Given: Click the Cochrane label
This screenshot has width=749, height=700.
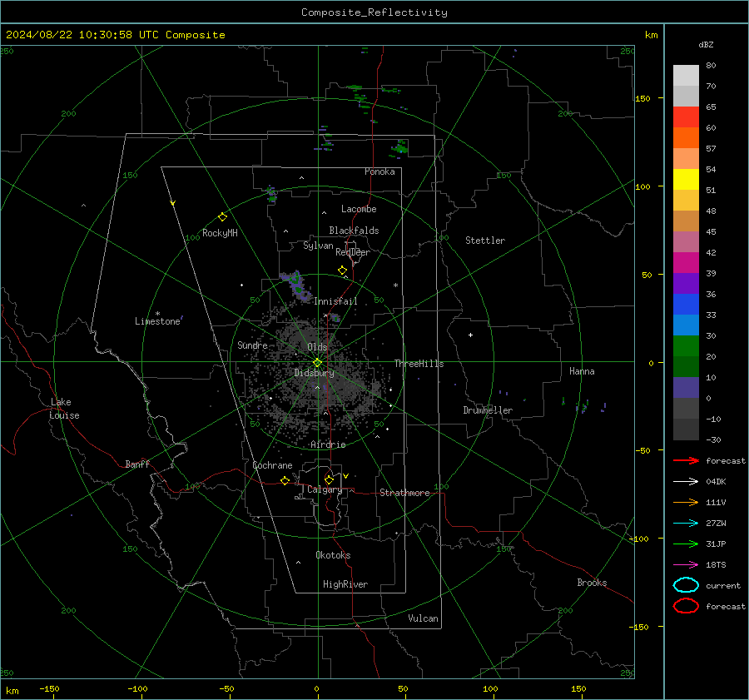Looking at the screenshot, I should pos(272,465).
